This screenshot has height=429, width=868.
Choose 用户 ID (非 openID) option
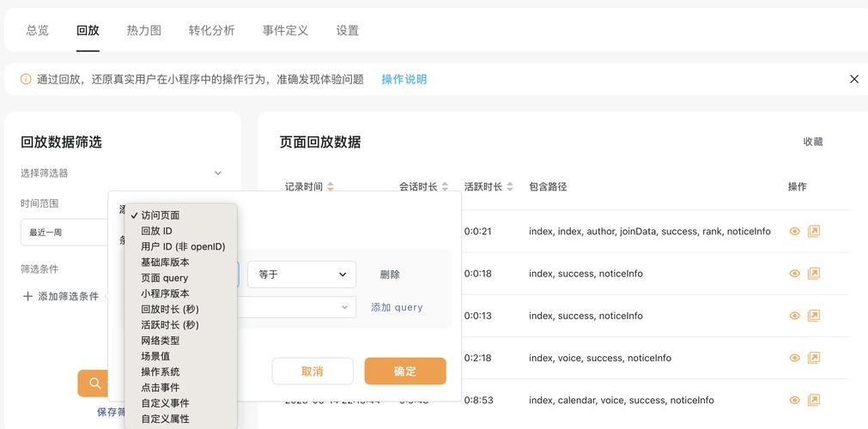pyautogui.click(x=183, y=246)
